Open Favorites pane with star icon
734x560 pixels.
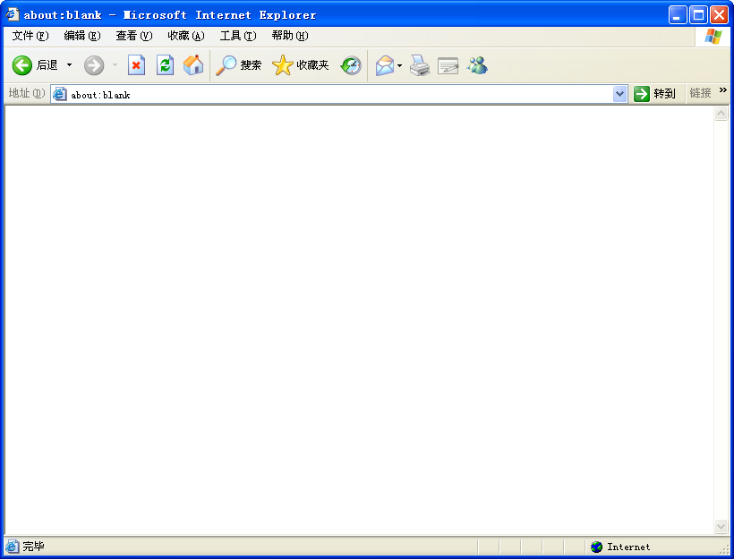[282, 65]
